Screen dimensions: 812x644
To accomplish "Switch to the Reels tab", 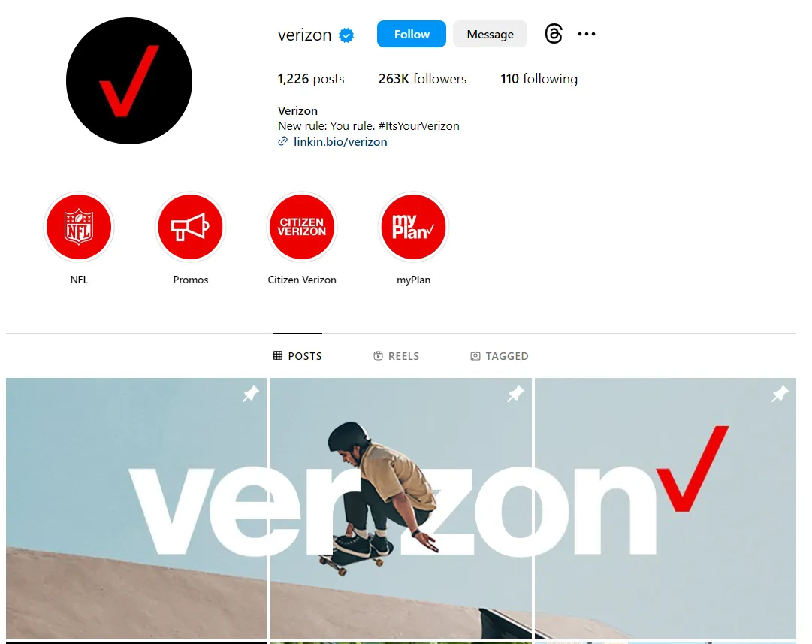I will [396, 356].
